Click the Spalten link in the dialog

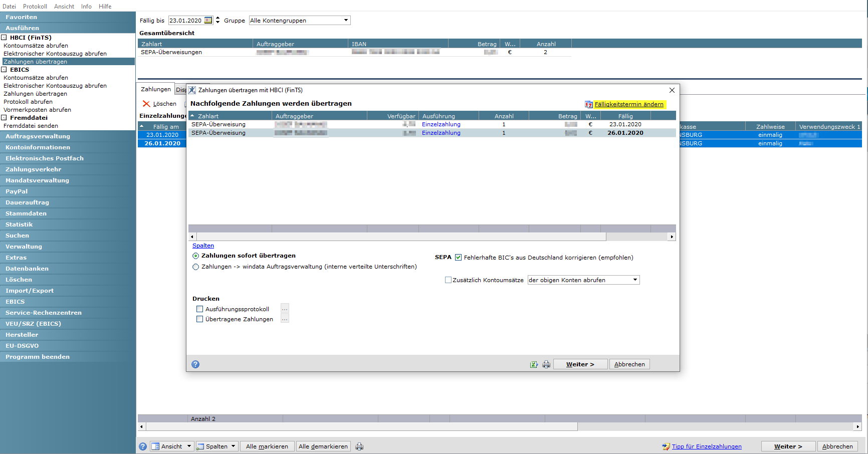click(x=203, y=246)
